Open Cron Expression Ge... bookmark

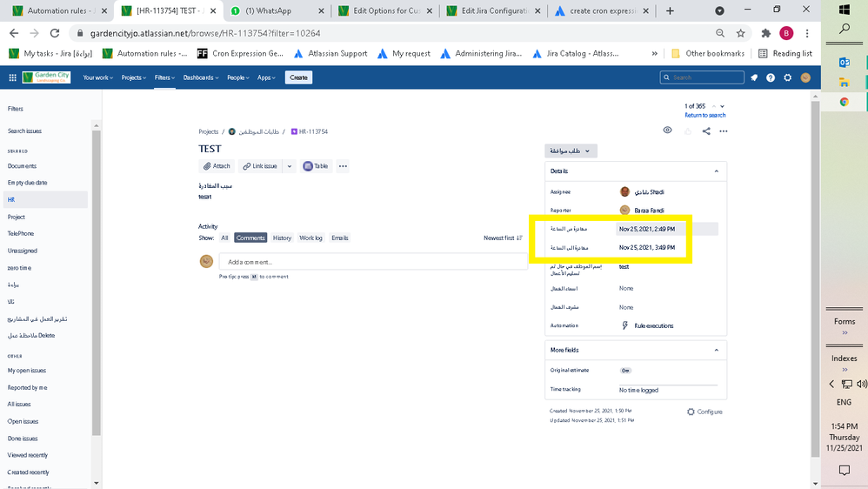click(x=240, y=54)
